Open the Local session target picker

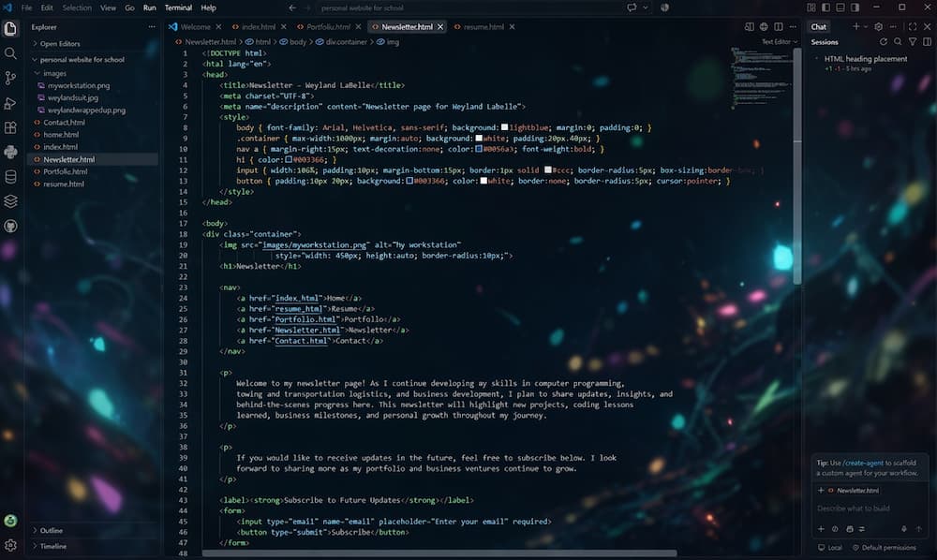(829, 548)
